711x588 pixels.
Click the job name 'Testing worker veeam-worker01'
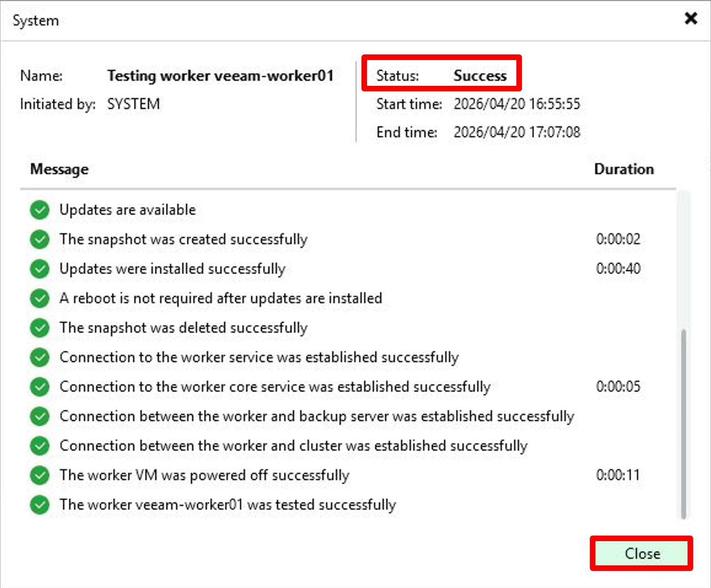click(220, 75)
